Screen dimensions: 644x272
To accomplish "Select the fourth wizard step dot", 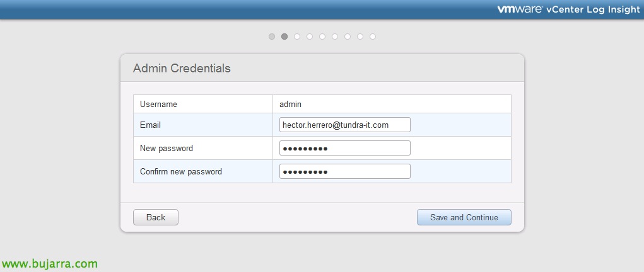I will [x=310, y=37].
